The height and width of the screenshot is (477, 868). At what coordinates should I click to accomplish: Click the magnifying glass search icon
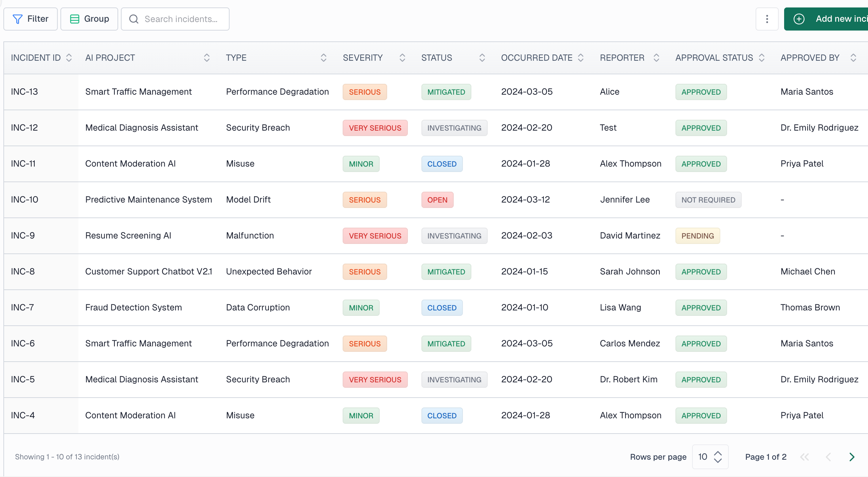pos(134,19)
